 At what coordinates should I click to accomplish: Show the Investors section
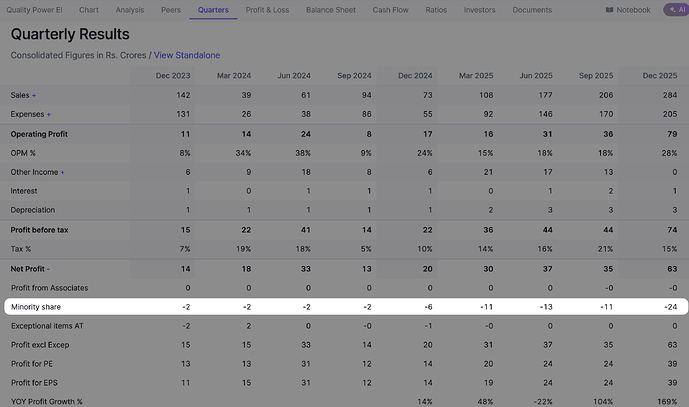tap(479, 10)
